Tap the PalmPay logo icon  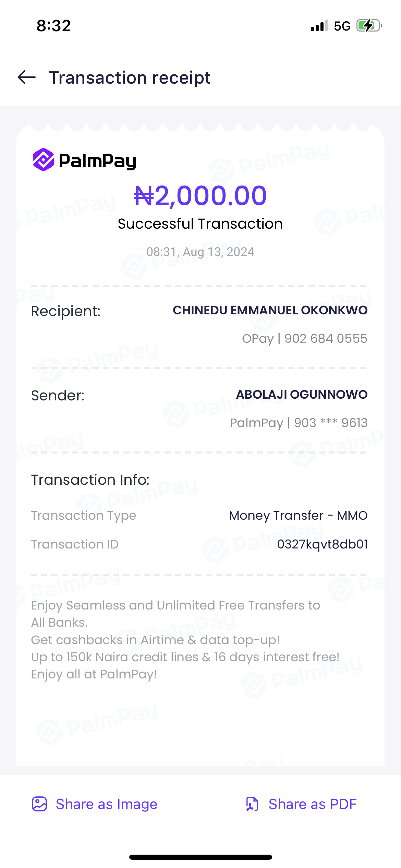pyautogui.click(x=44, y=160)
